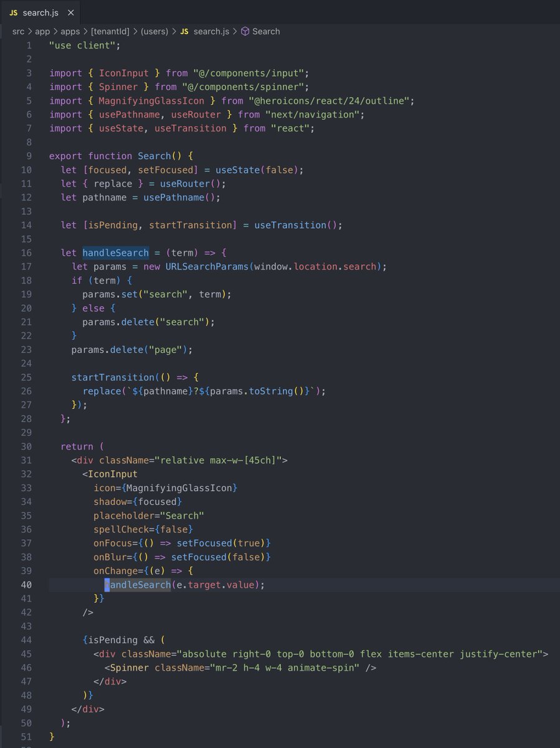The height and width of the screenshot is (748, 560).
Task: Click the JS file icon in tab
Action: coord(13,12)
